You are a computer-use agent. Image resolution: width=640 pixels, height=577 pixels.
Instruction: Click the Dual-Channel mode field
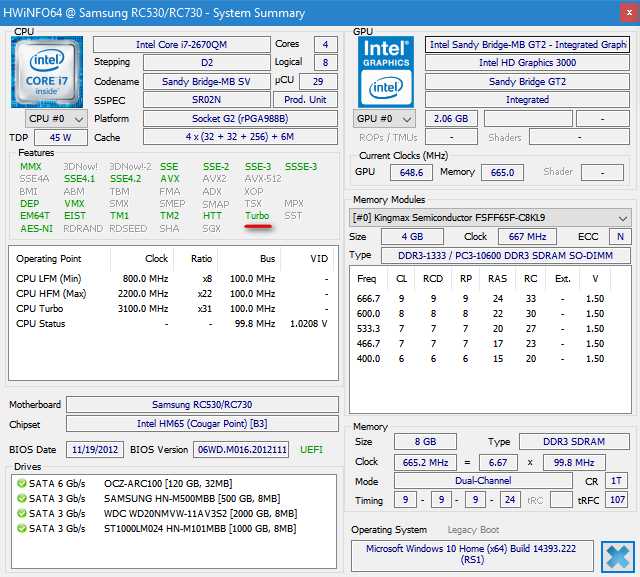(483, 481)
